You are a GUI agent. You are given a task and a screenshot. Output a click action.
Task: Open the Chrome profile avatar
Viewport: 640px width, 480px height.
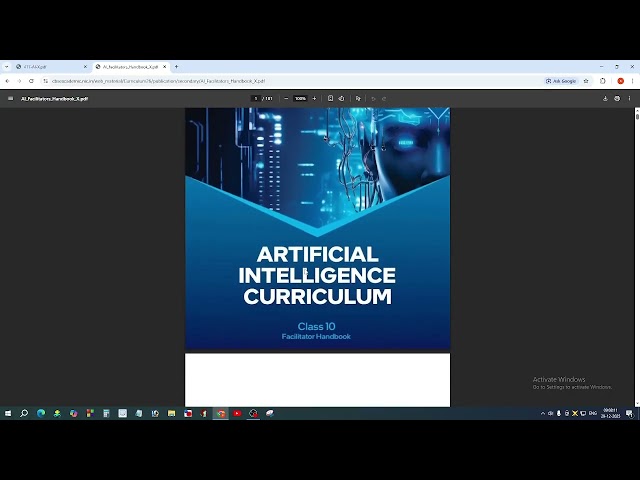coord(620,81)
